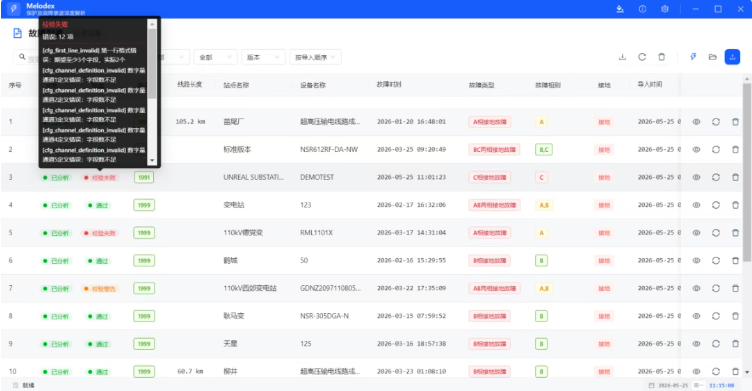Refresh the fault list with the toolbar reload icon
The width and height of the screenshot is (752, 391).
coord(642,57)
